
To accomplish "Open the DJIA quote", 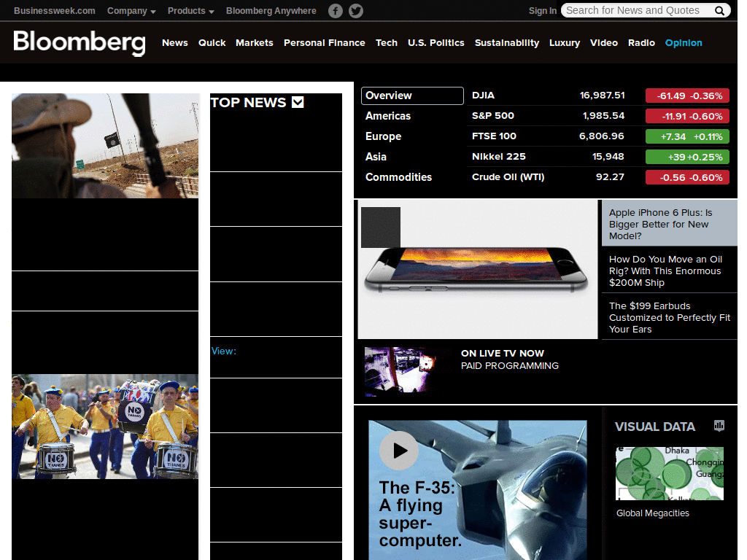I will click(x=483, y=96).
